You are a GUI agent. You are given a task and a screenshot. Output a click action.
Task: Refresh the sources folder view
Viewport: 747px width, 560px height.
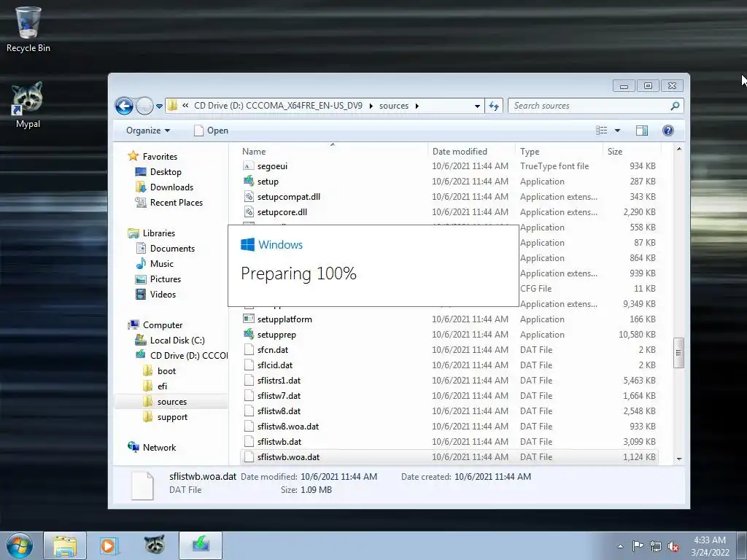pyautogui.click(x=494, y=106)
